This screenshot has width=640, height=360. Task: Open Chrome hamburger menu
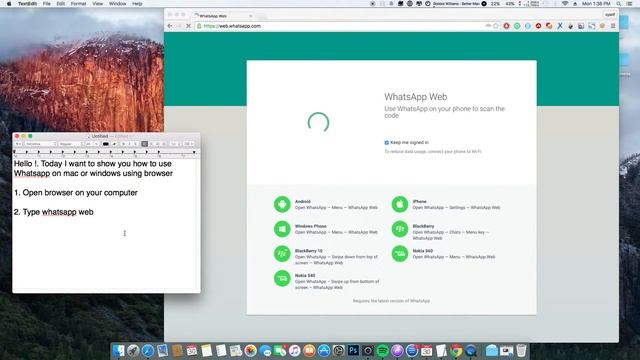(613, 26)
